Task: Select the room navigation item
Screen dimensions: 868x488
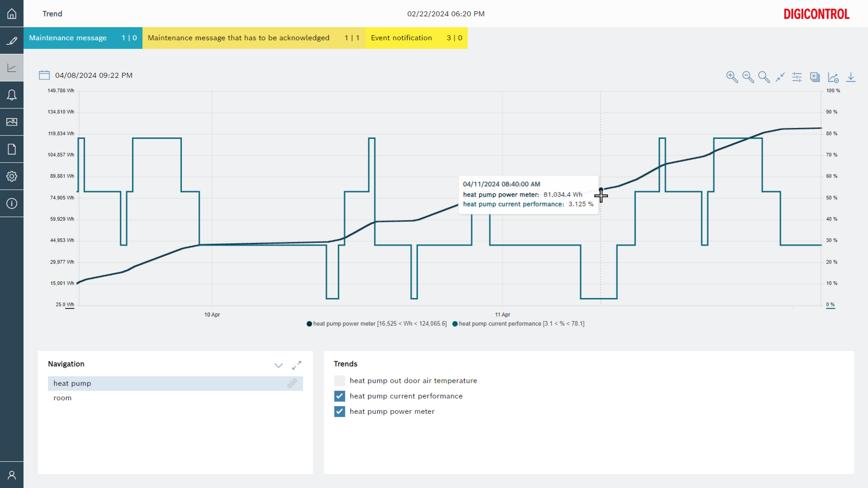Action: 62,398
